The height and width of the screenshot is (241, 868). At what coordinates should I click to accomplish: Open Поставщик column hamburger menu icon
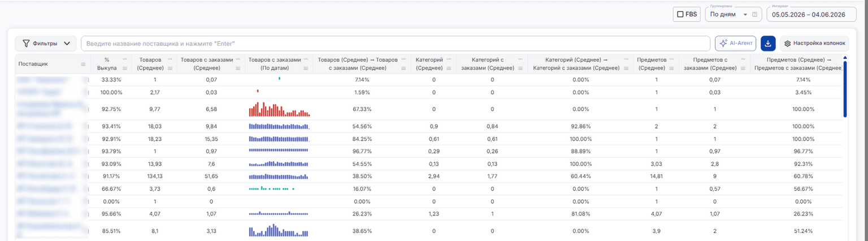click(83, 64)
